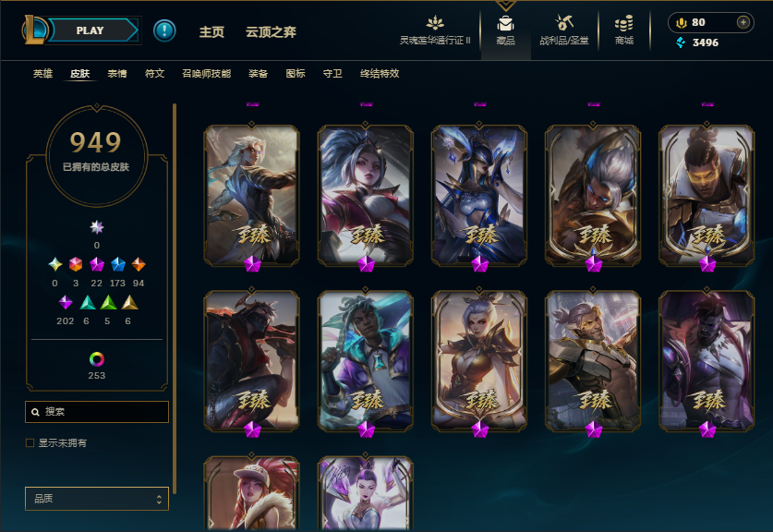Open the 藏品 collection bag icon
Image resolution: width=773 pixels, height=532 pixels.
pyautogui.click(x=505, y=24)
